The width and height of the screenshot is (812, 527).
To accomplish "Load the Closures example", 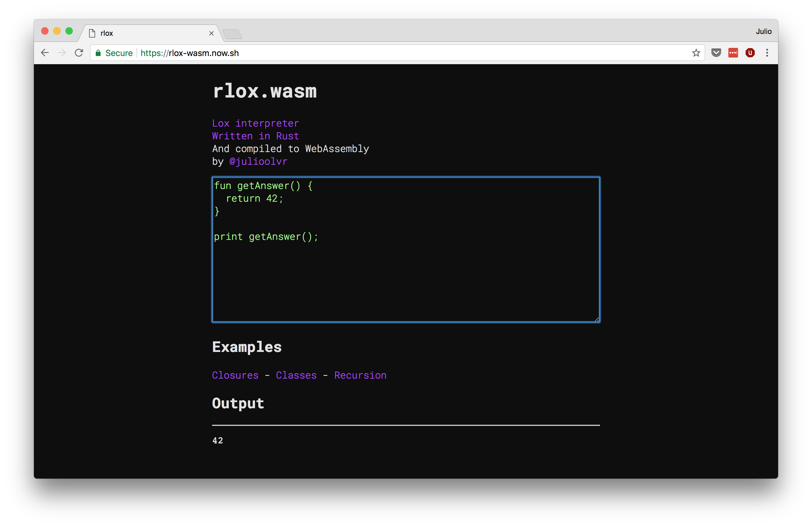I will click(x=235, y=375).
